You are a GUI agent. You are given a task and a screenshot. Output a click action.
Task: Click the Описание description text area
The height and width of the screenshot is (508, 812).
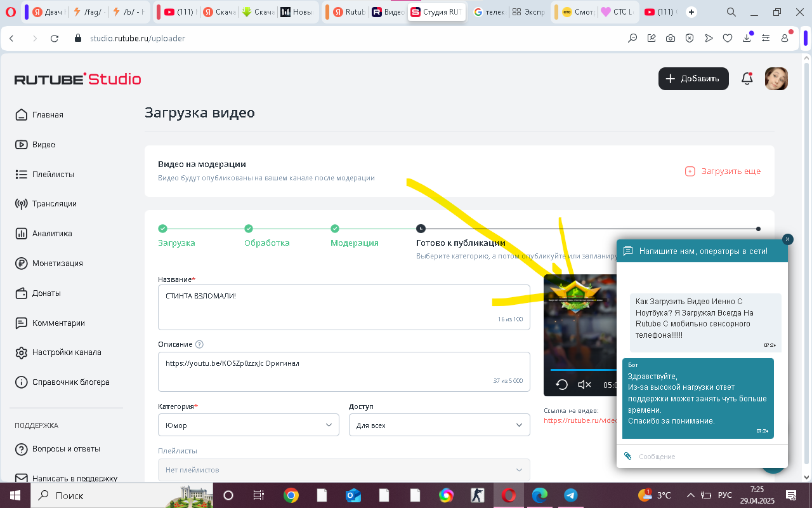tap(344, 371)
